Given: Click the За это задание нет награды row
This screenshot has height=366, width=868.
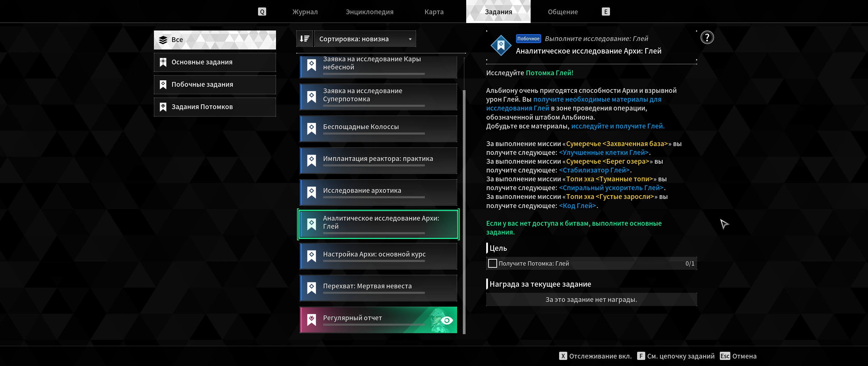Looking at the screenshot, I should click(x=591, y=300).
